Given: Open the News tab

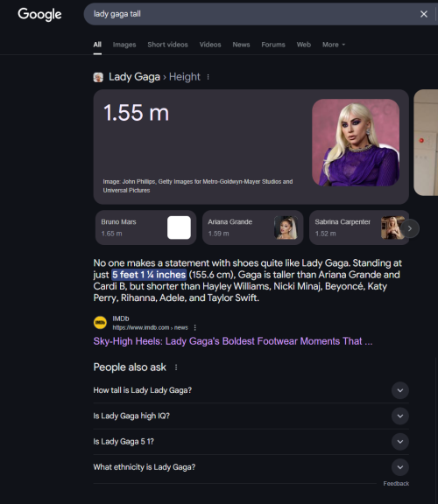Looking at the screenshot, I should pos(241,45).
